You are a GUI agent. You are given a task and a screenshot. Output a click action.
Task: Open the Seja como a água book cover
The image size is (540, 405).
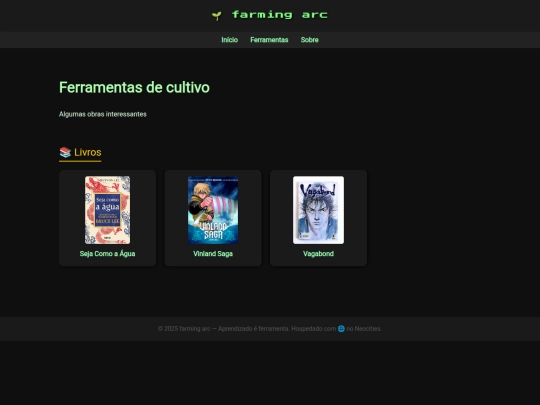pyautogui.click(x=107, y=210)
